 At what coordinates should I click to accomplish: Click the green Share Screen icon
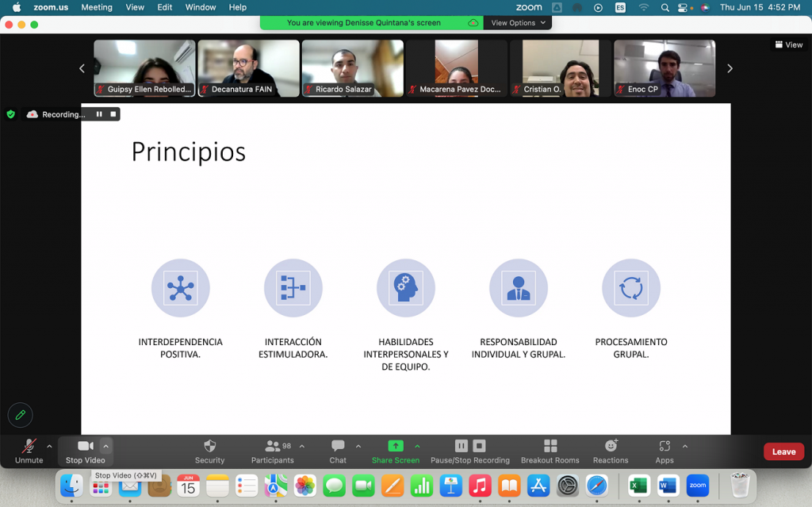(x=395, y=447)
